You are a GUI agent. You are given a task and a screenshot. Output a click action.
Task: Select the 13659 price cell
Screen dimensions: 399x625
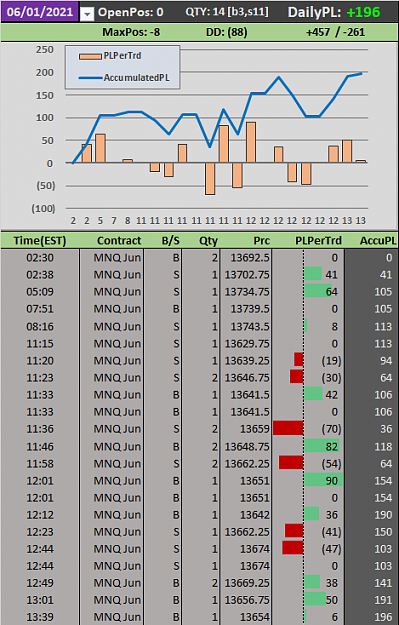click(246, 429)
